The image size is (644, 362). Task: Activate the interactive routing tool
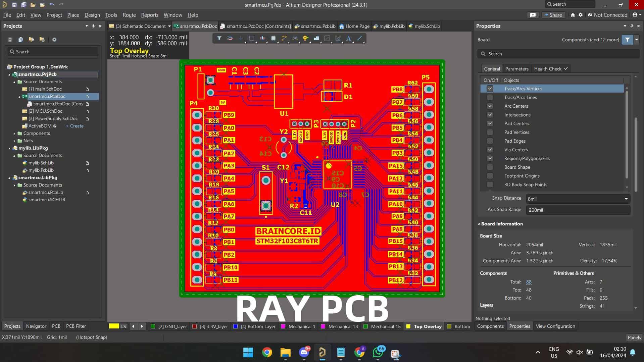pyautogui.click(x=284, y=38)
